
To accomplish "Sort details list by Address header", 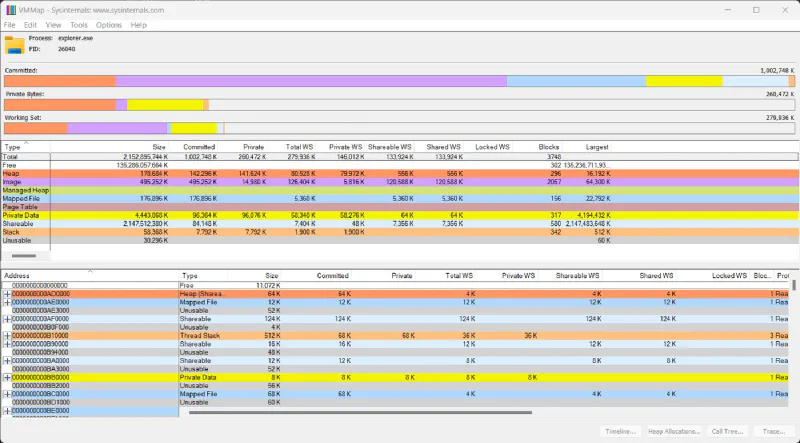I will (x=90, y=276).
